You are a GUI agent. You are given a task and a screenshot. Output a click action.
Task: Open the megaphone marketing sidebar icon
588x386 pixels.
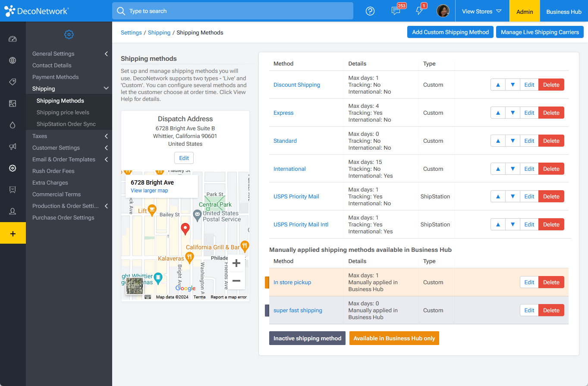13,147
